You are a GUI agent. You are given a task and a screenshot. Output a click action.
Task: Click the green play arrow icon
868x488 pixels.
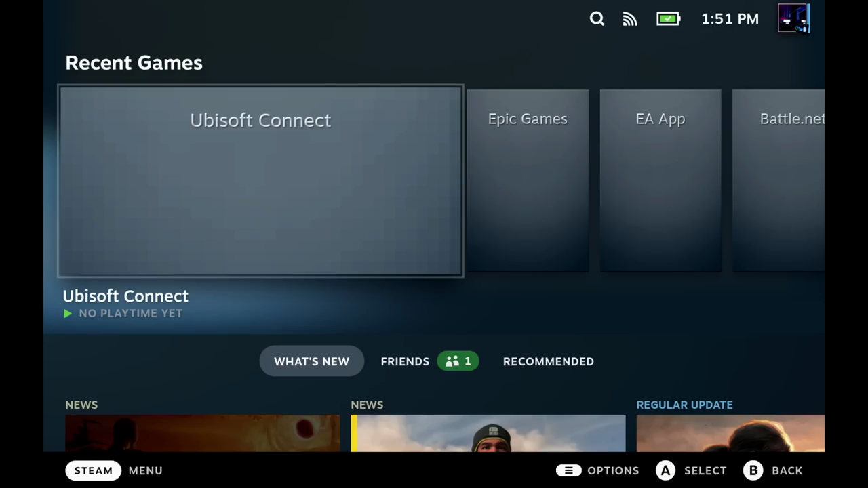coord(68,313)
